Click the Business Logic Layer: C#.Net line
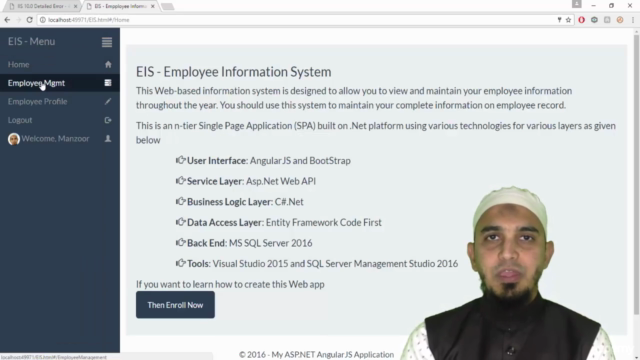Image resolution: width=640 pixels, height=360 pixels. (x=240, y=202)
